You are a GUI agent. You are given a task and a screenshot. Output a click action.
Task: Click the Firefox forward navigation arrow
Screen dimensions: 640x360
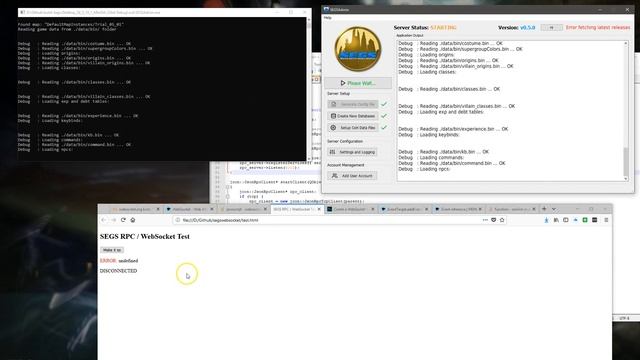(x=113, y=220)
